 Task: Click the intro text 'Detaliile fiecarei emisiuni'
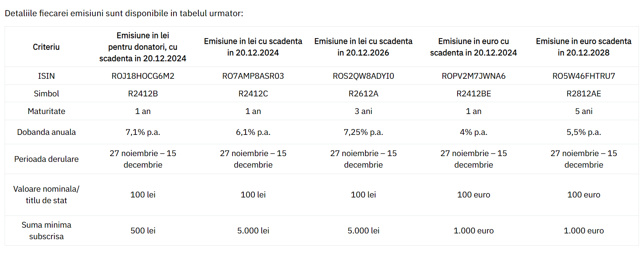(x=52, y=13)
